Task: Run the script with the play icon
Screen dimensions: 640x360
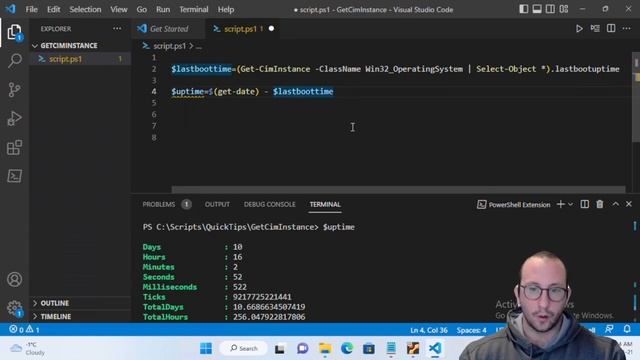Action: point(579,29)
